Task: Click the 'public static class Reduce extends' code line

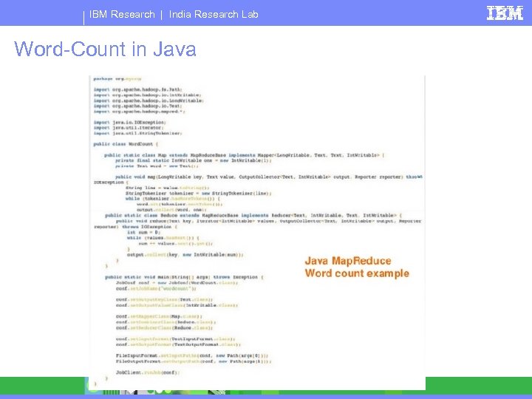Action: [x=253, y=215]
